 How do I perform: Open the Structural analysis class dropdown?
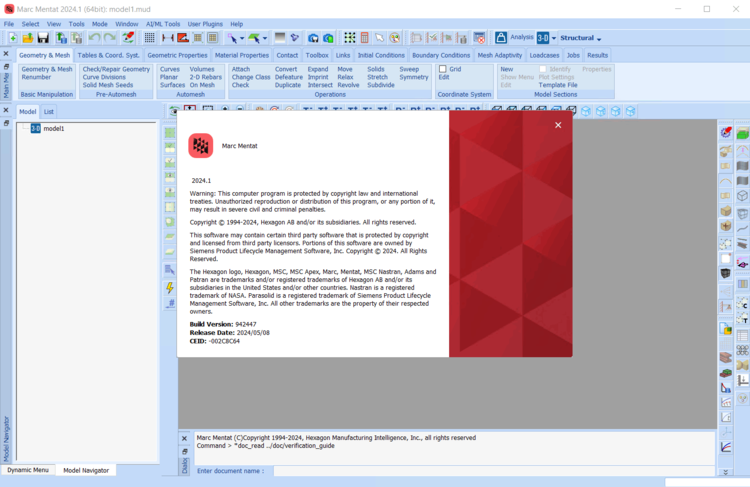[581, 38]
